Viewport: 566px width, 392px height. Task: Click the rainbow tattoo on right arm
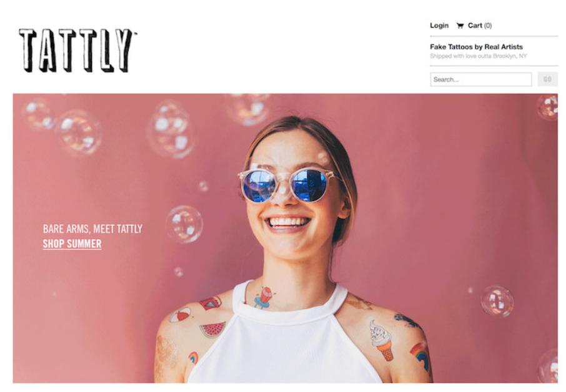[420, 355]
